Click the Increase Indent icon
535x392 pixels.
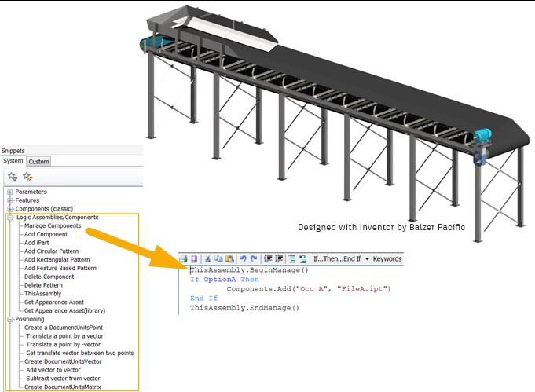pyautogui.click(x=279, y=259)
